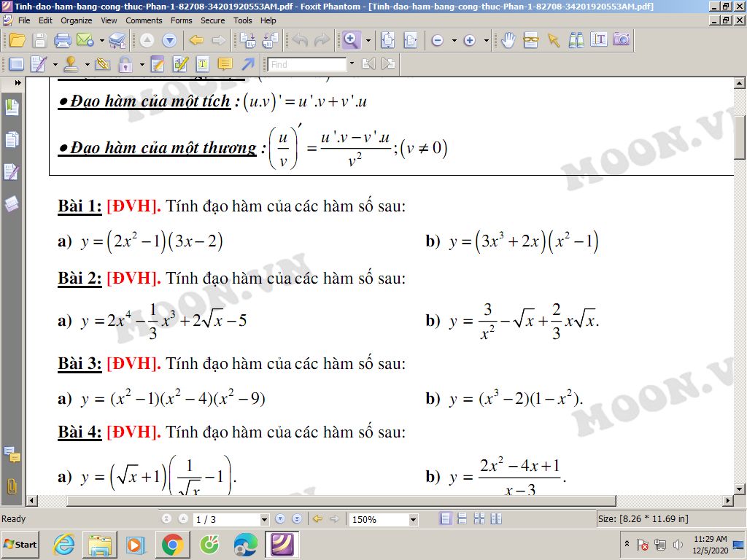Expand the Zoom In tool dropdown arrow
The width and height of the screenshot is (747, 560).
(x=368, y=41)
